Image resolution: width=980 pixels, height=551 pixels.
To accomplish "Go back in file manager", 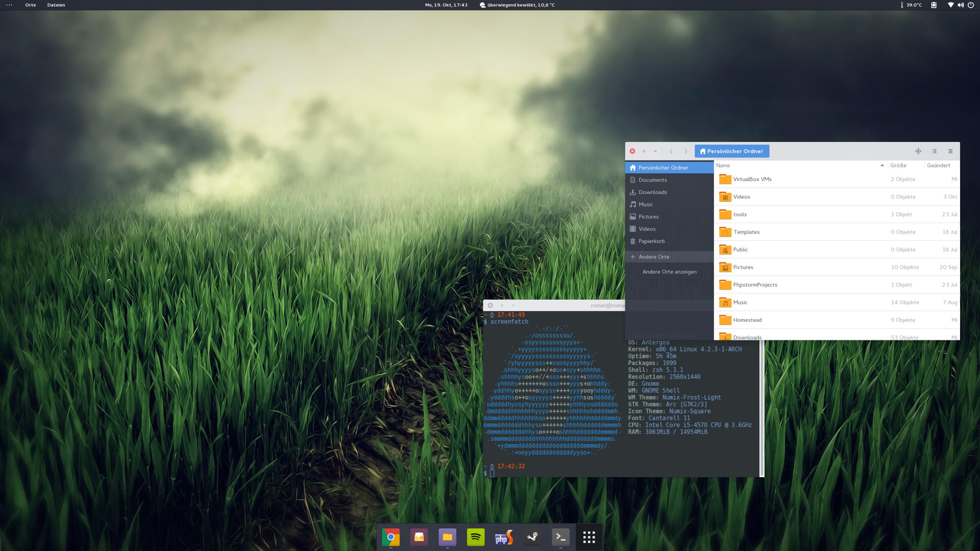I will [x=671, y=151].
